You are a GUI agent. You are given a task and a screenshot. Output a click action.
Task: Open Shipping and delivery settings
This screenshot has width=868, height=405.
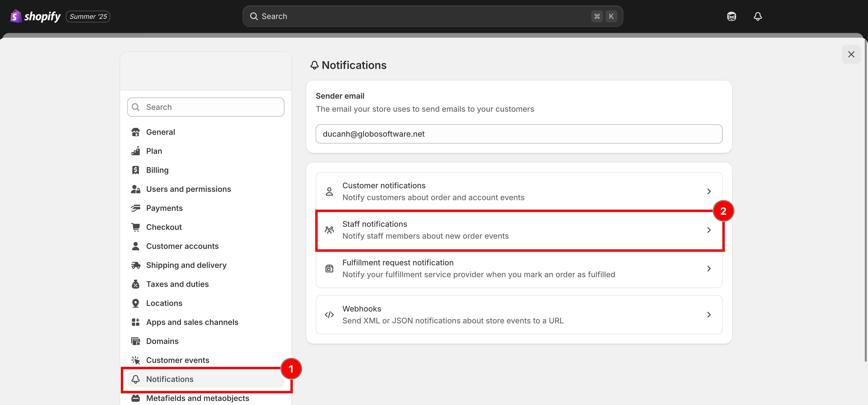[x=206, y=265]
